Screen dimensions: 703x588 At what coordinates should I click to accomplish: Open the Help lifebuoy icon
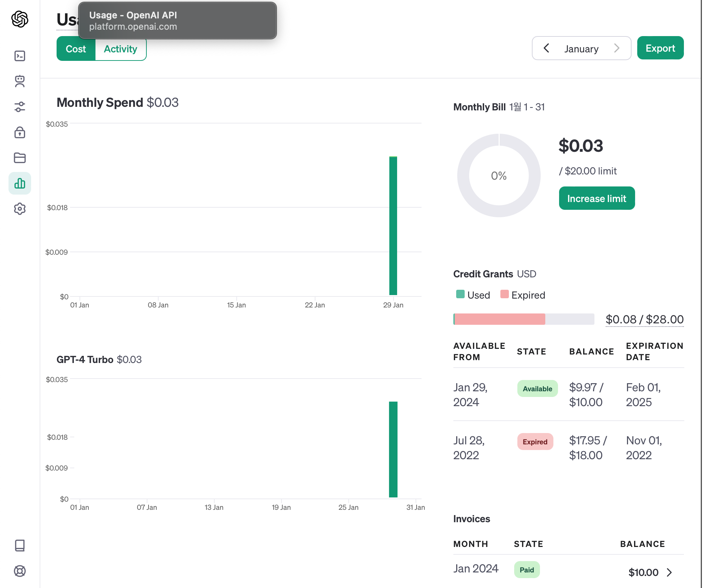[20, 571]
